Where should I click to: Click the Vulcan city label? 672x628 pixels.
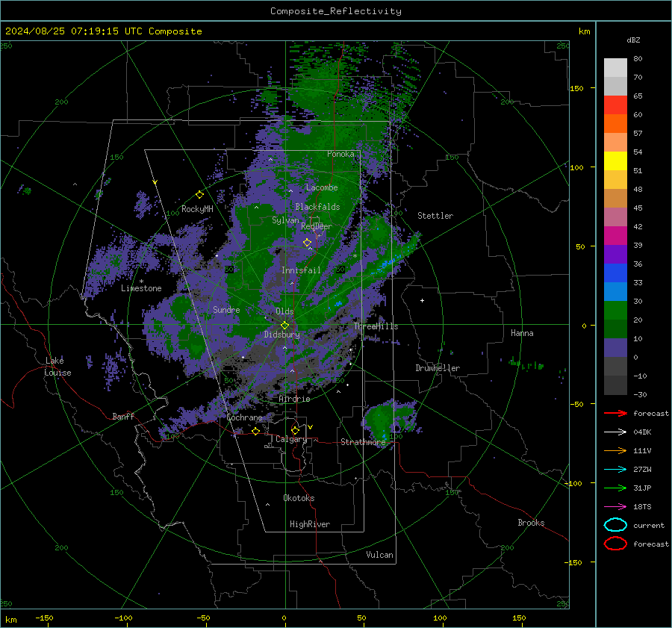coord(379,555)
